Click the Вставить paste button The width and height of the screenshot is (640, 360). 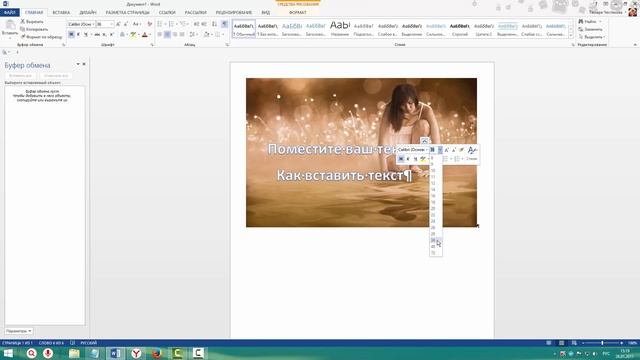(9, 28)
